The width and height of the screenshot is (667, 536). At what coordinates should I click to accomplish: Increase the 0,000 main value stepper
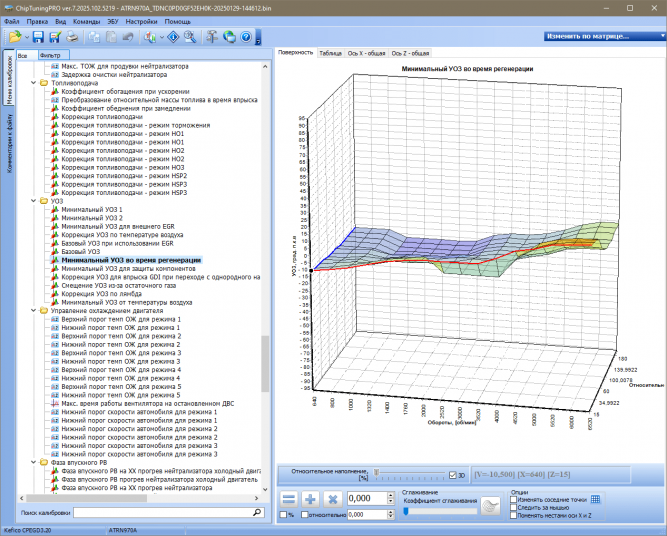click(391, 496)
